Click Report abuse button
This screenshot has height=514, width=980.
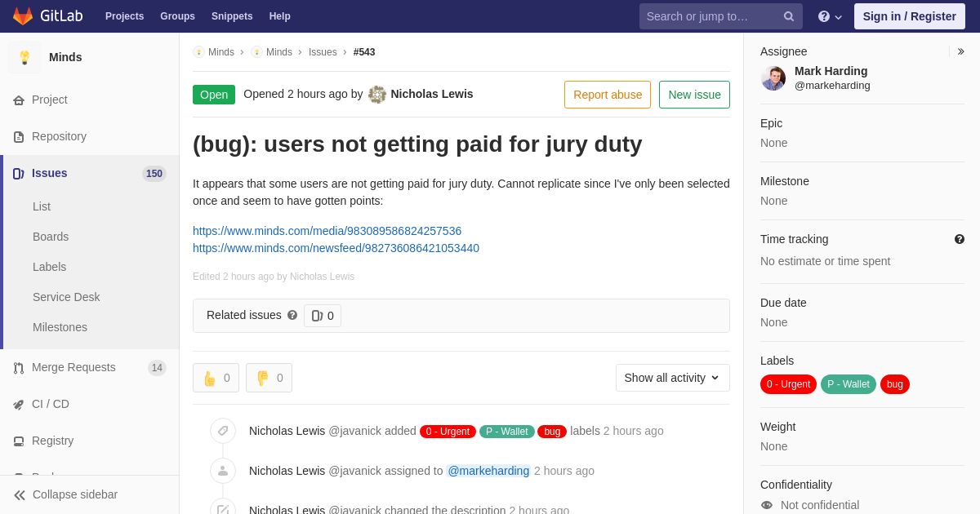(x=608, y=95)
